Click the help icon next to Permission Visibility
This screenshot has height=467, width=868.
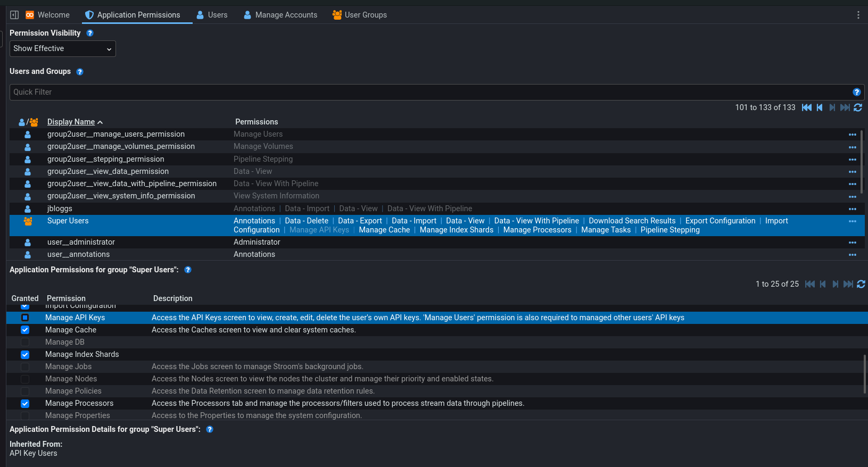[x=90, y=33]
